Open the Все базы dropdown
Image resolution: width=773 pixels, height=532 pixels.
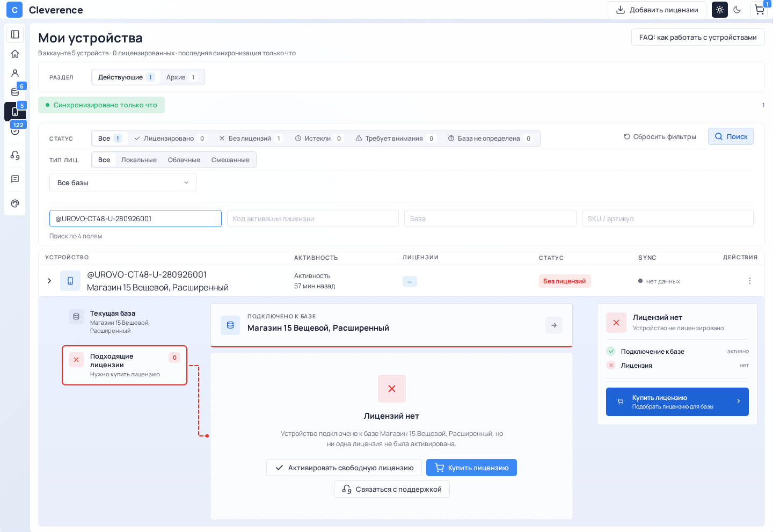(123, 183)
